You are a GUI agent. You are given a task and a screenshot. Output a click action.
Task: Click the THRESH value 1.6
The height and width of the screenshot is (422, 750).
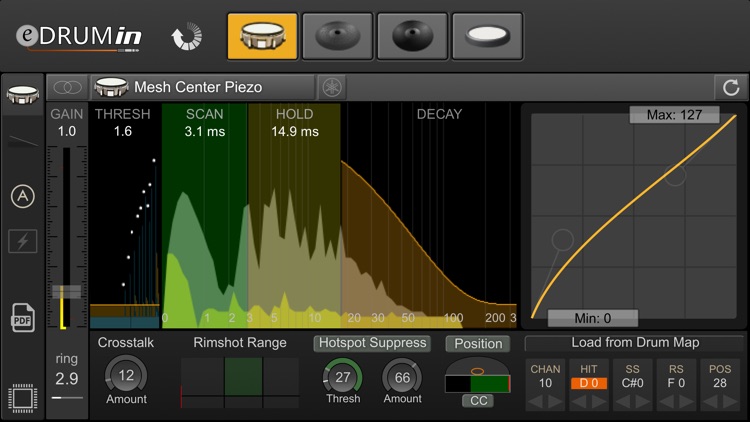tap(122, 131)
